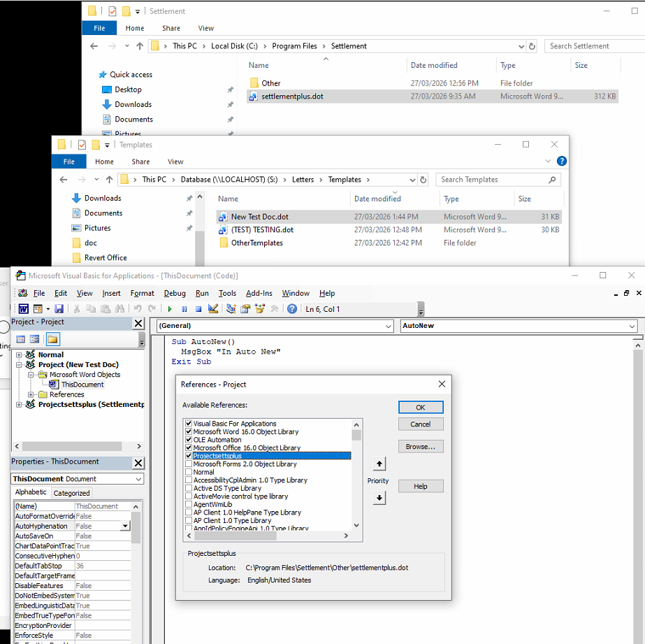The image size is (645, 644).
Task: Open Project Explorer toolbar icon
Action: tap(231, 309)
